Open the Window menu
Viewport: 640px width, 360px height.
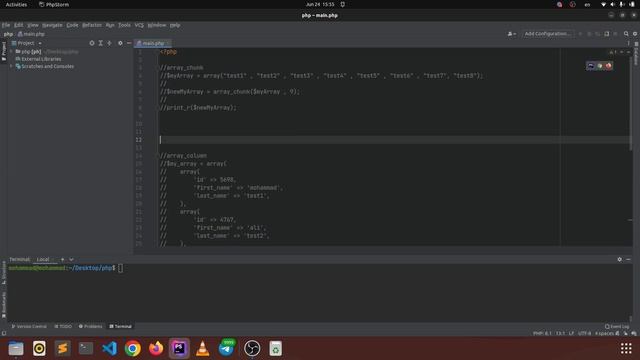(x=157, y=25)
